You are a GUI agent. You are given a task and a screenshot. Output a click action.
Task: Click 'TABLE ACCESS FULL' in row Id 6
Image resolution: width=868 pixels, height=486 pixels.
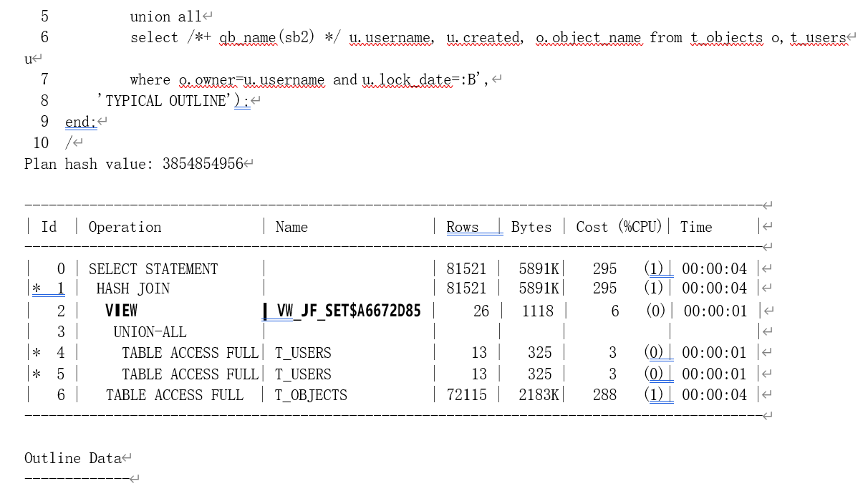click(x=174, y=395)
